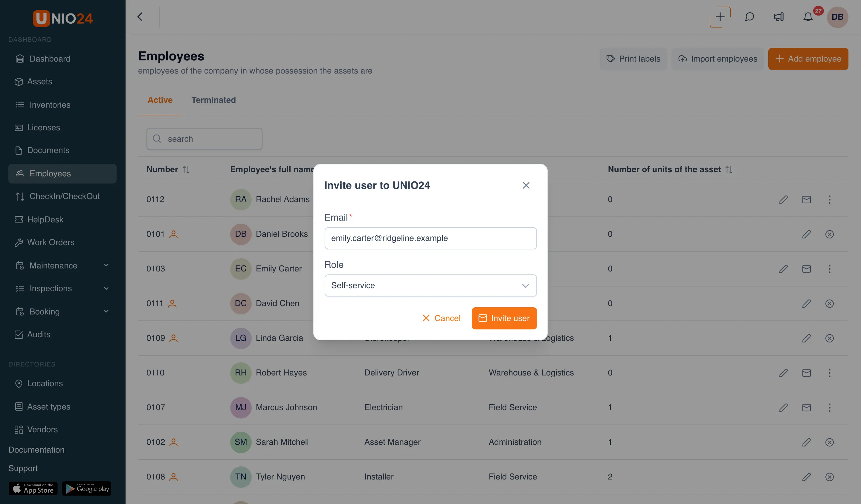The height and width of the screenshot is (504, 861).
Task: Open the Documentation link
Action: pyautogui.click(x=36, y=450)
